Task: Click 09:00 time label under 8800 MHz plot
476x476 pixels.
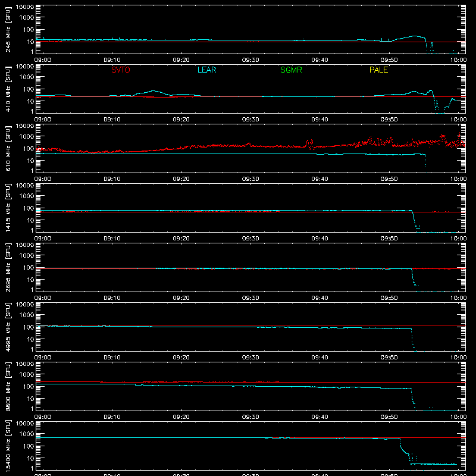Action: point(43,417)
